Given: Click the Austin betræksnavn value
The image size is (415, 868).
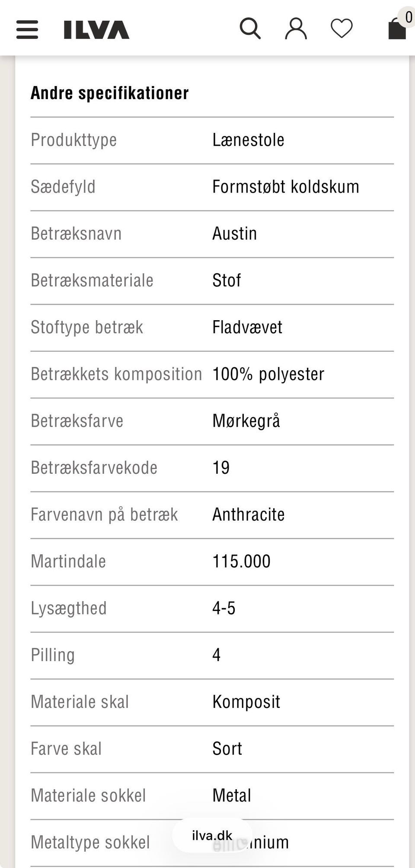Looking at the screenshot, I should (x=234, y=234).
